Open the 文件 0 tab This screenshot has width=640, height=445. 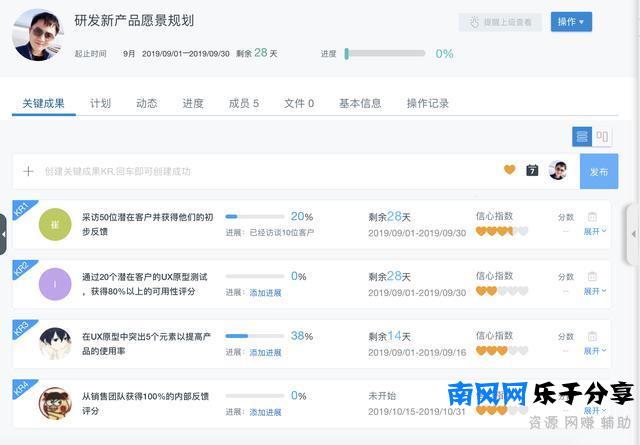(299, 103)
